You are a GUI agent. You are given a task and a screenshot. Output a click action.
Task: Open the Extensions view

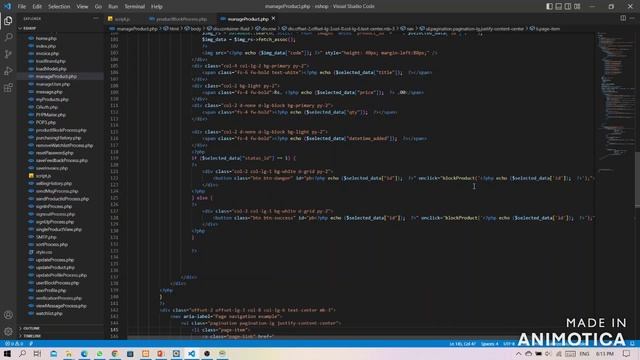click(x=8, y=88)
